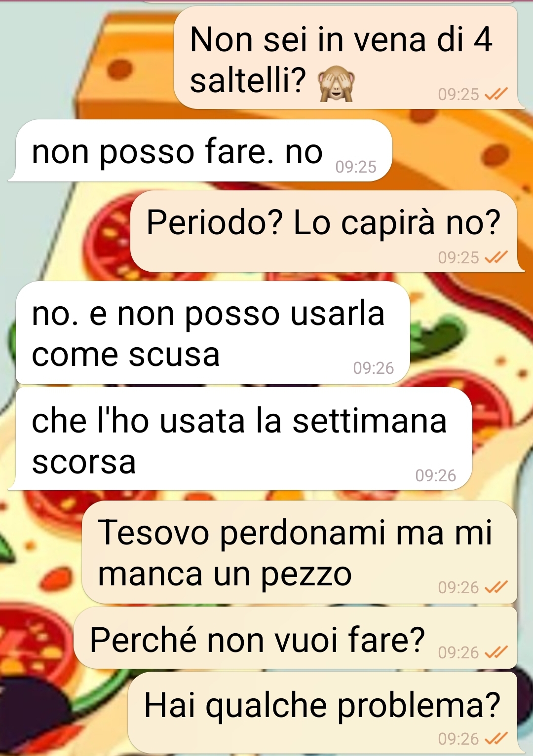Tap 09:25 timestamp on monkey emoji message
533x756 pixels.
click(x=458, y=94)
